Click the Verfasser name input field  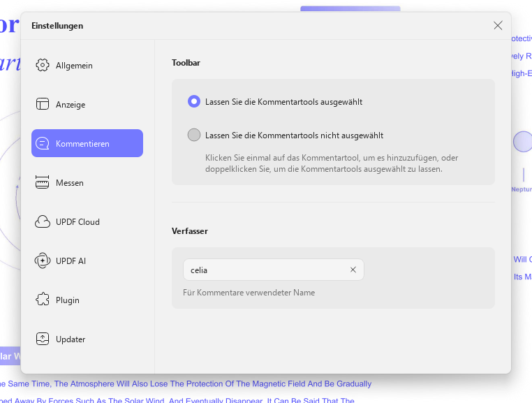(274, 270)
